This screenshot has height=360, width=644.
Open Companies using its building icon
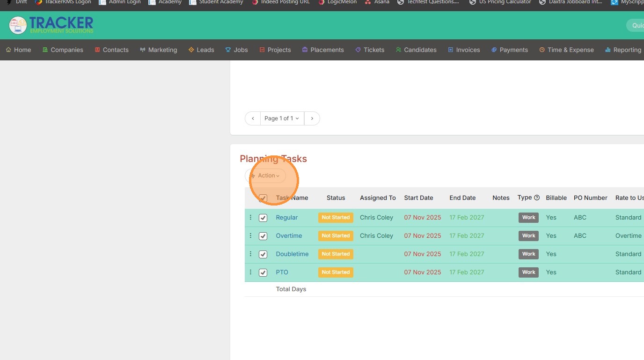tap(45, 50)
